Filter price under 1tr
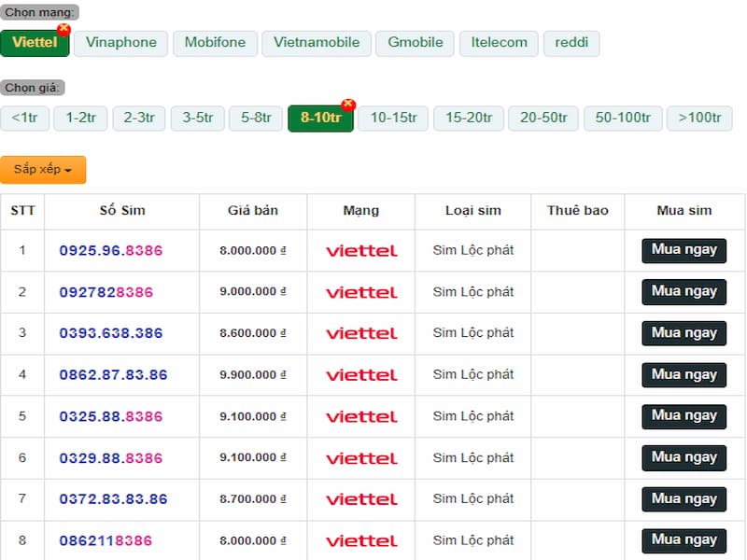The height and width of the screenshot is (560, 747). (x=24, y=119)
